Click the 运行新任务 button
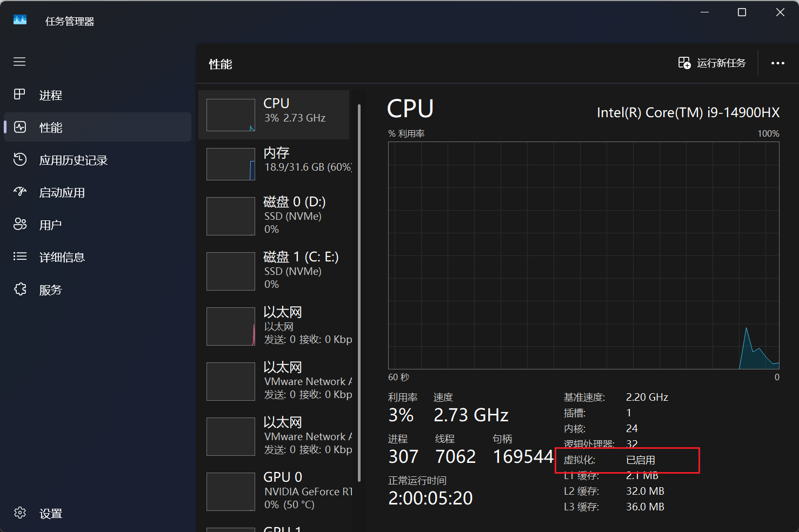This screenshot has width=799, height=532. point(712,63)
